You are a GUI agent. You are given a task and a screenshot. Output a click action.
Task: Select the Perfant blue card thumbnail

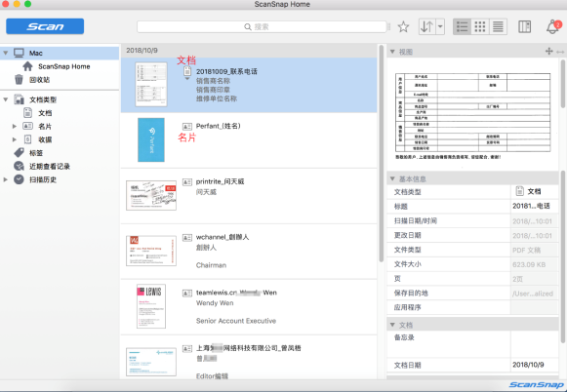click(x=151, y=139)
